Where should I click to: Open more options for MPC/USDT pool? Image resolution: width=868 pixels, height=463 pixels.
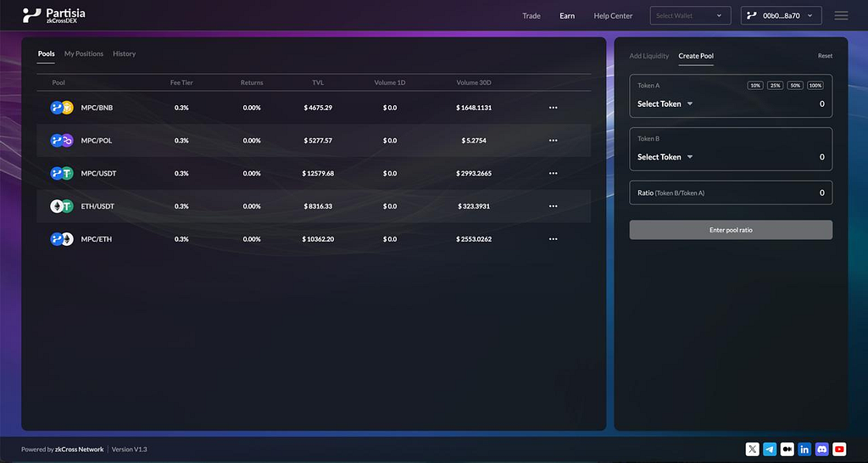pyautogui.click(x=553, y=173)
